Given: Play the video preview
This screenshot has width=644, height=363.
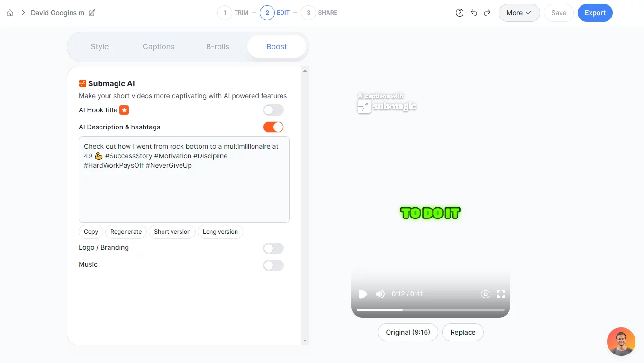Looking at the screenshot, I should [363, 294].
